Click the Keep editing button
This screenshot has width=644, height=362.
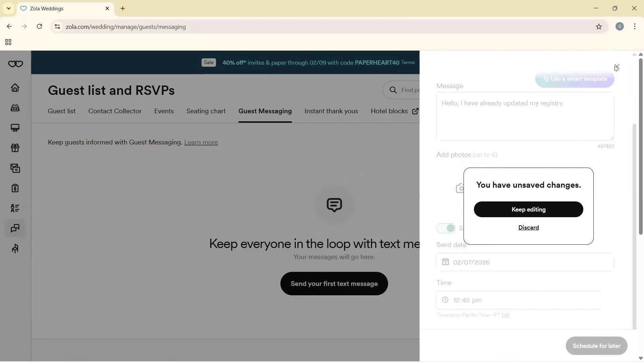click(x=528, y=209)
